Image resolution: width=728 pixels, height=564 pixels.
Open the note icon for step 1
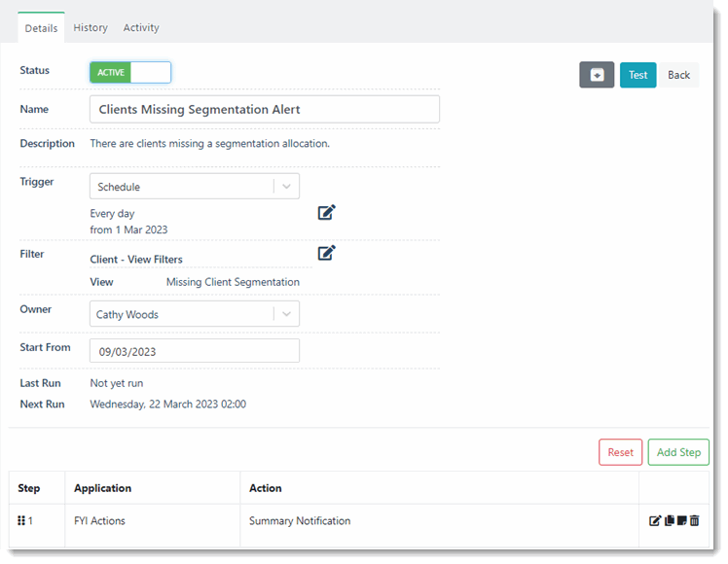[681, 521]
